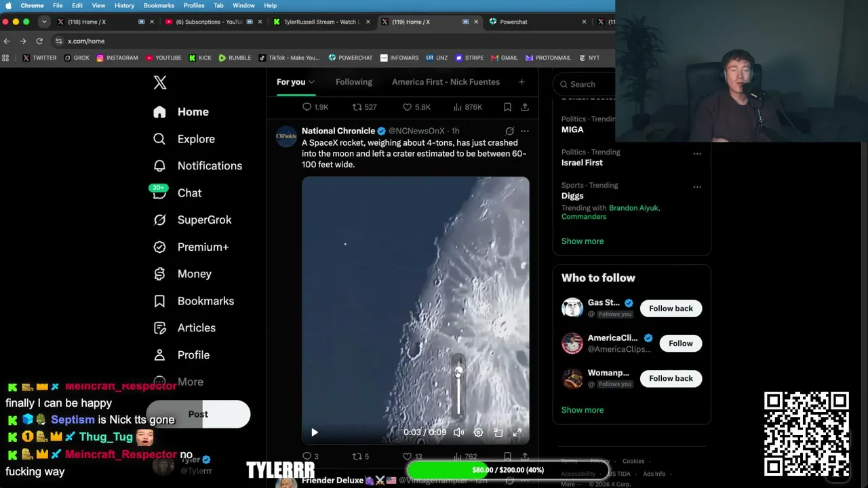The height and width of the screenshot is (488, 868).
Task: Enter fullscreen for the moon video
Action: (517, 432)
